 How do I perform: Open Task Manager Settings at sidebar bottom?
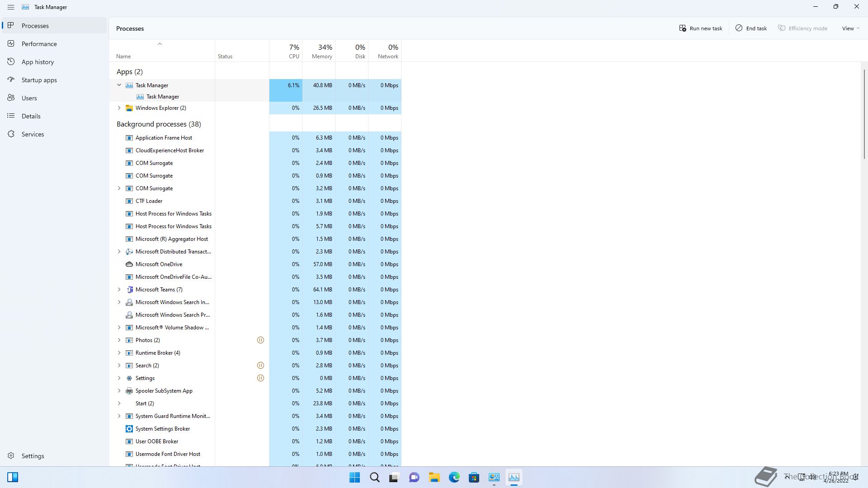(54, 456)
